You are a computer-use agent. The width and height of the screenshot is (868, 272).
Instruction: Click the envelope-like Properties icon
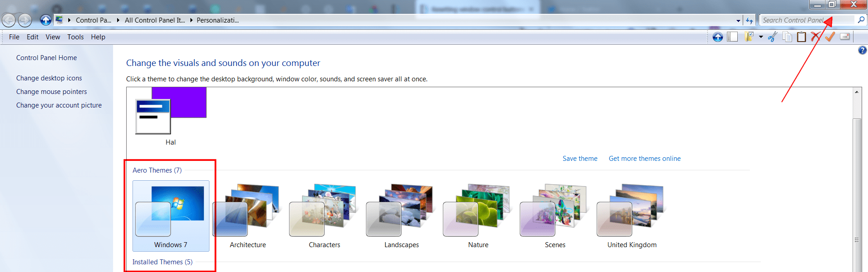(x=845, y=37)
